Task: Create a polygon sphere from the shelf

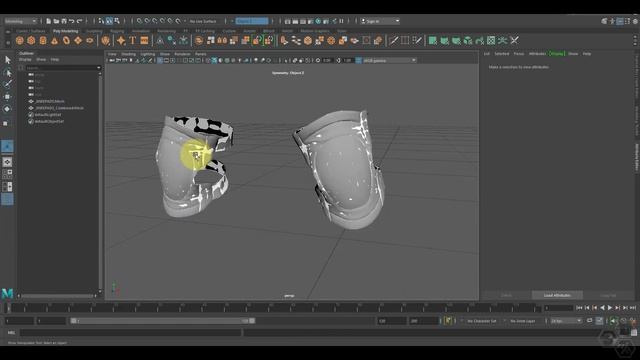Action: pos(20,40)
